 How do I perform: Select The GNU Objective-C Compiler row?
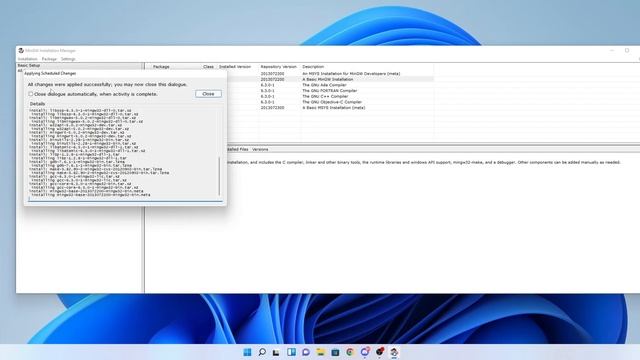point(330,102)
